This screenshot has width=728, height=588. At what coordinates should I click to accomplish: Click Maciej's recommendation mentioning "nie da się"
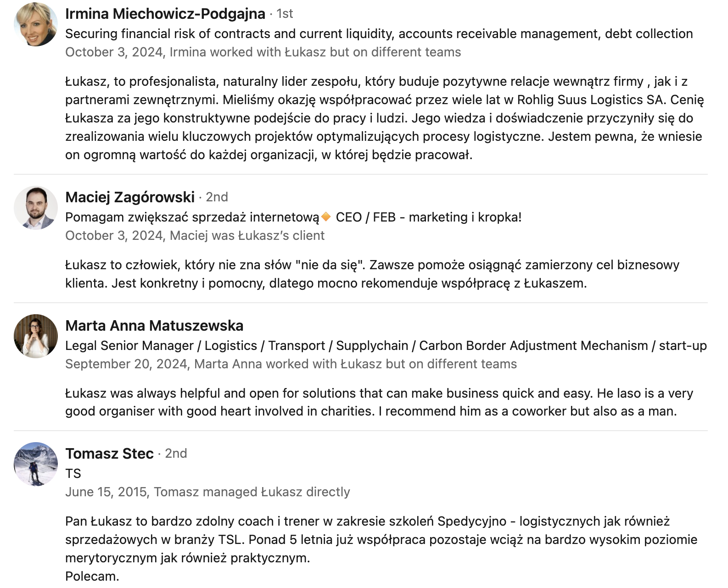[372, 274]
